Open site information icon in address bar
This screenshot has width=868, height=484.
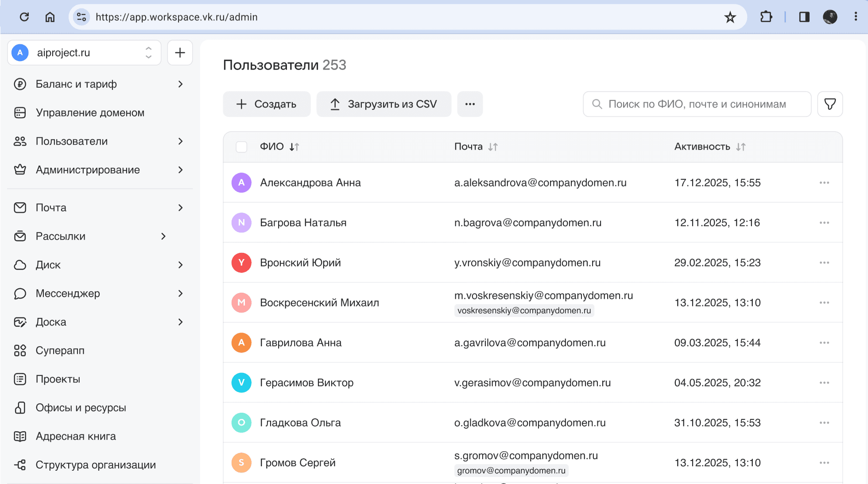81,17
